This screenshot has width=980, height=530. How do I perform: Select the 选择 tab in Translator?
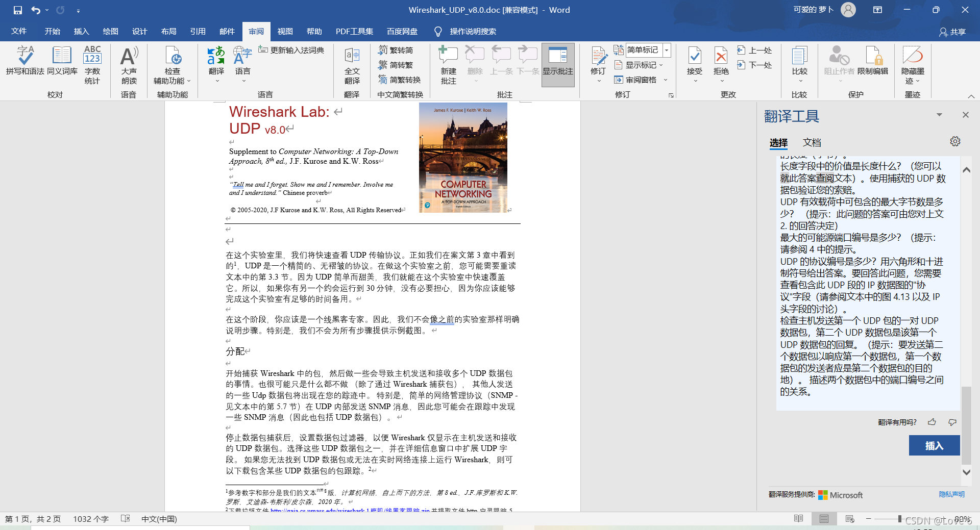coord(779,143)
